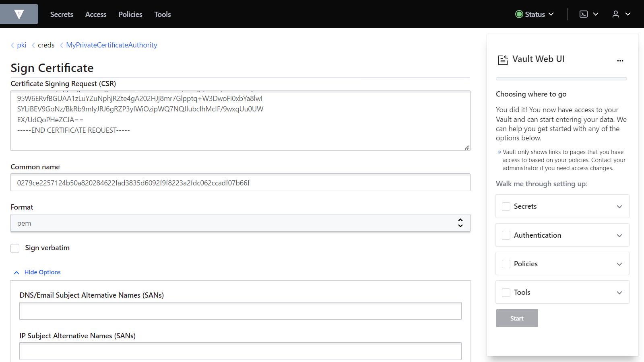The image size is (644, 362).
Task: Click the Vault logo home icon
Action: click(19, 14)
